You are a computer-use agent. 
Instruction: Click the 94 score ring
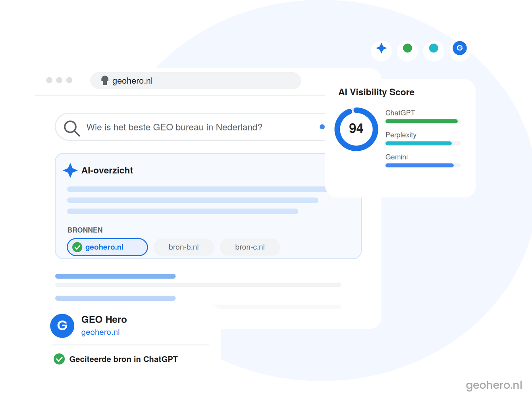356,129
